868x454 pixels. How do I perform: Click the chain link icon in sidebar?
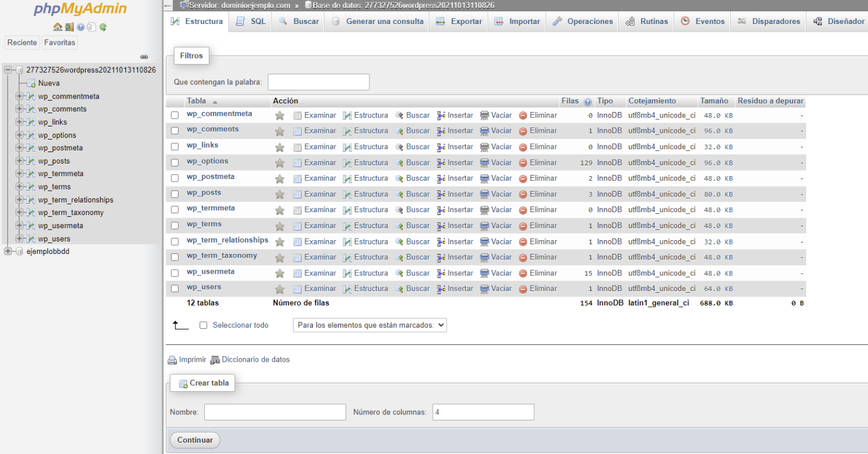point(144,57)
